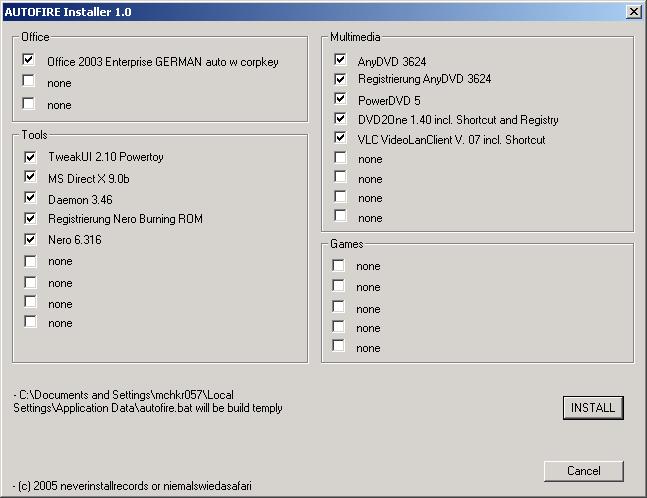Uncheck Office 2003 Enterprise GERMAN checkbox

pos(28,59)
